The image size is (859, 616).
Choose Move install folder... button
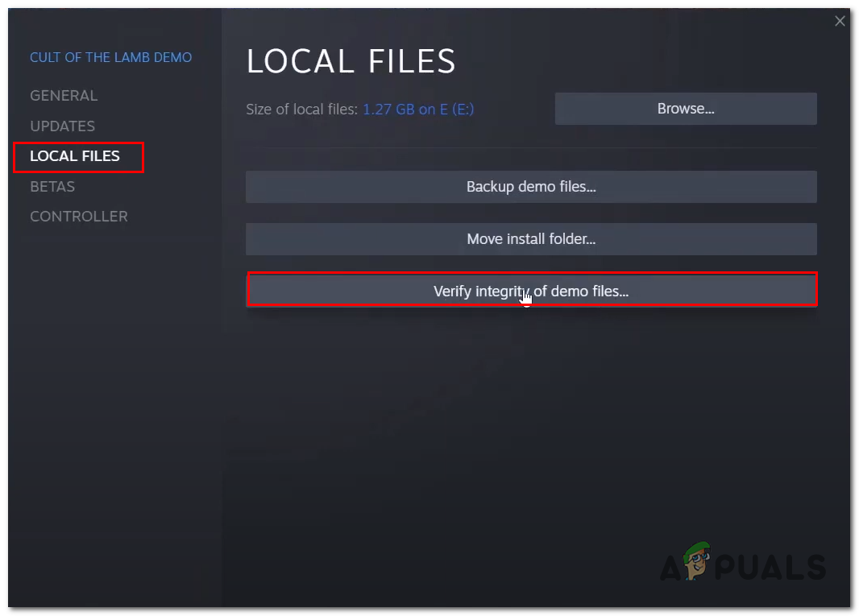531,238
